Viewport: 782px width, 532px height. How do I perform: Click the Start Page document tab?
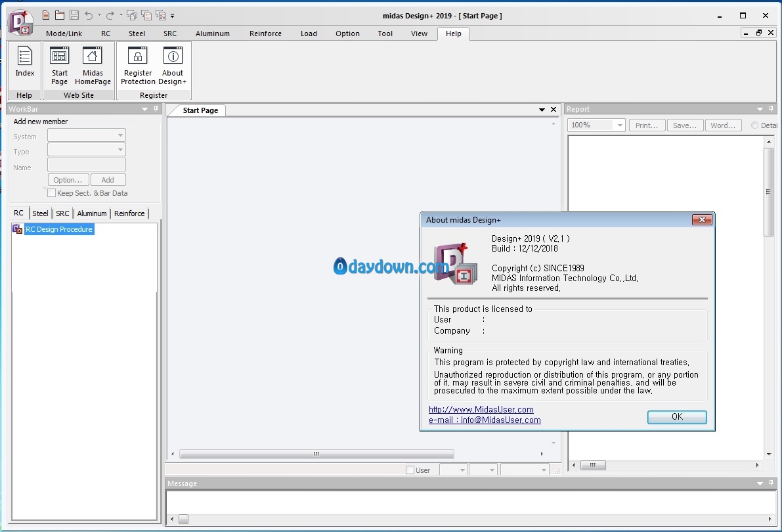click(x=200, y=110)
